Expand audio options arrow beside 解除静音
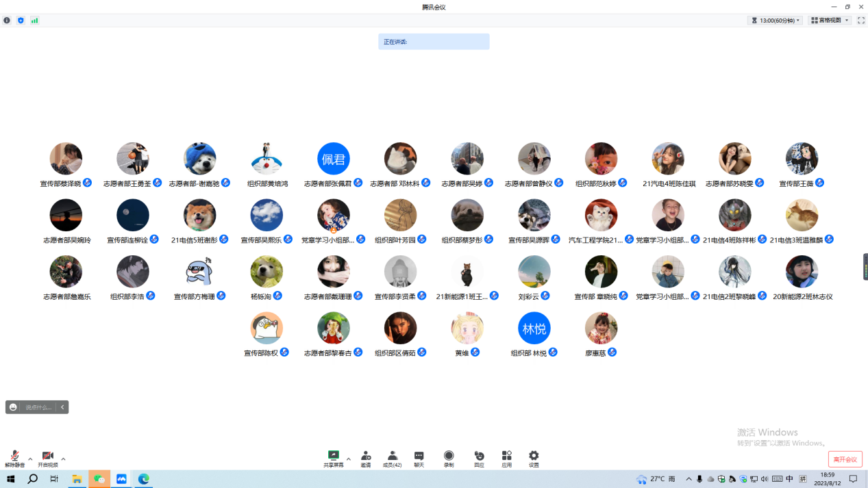This screenshot has width=868, height=488. click(30, 459)
